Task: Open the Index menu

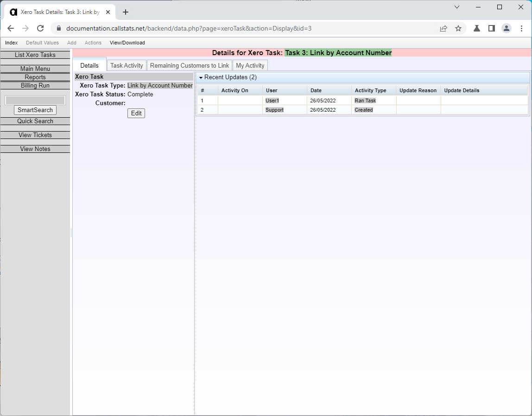Action: click(x=11, y=43)
